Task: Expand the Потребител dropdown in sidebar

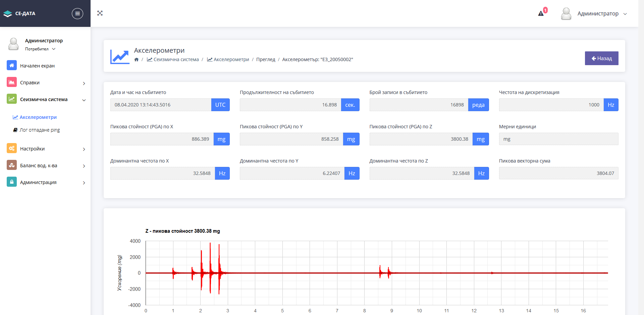Action: coord(40,49)
